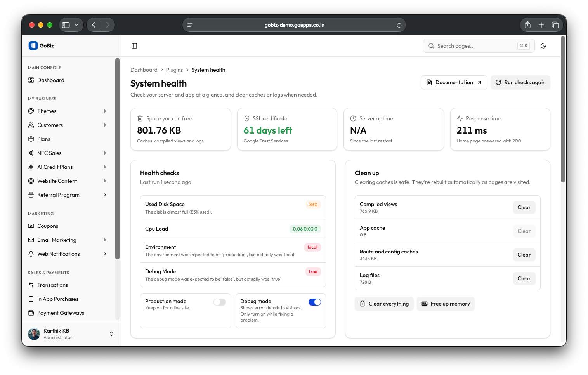This screenshot has height=375, width=588.
Task: Reload the page in the address bar
Action: click(399, 25)
